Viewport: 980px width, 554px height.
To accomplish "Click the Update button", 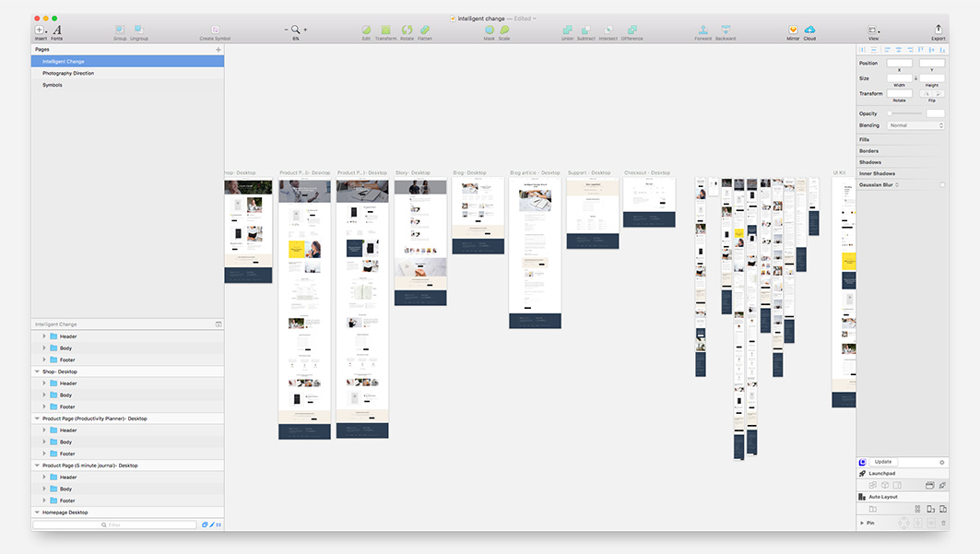I will [x=883, y=462].
